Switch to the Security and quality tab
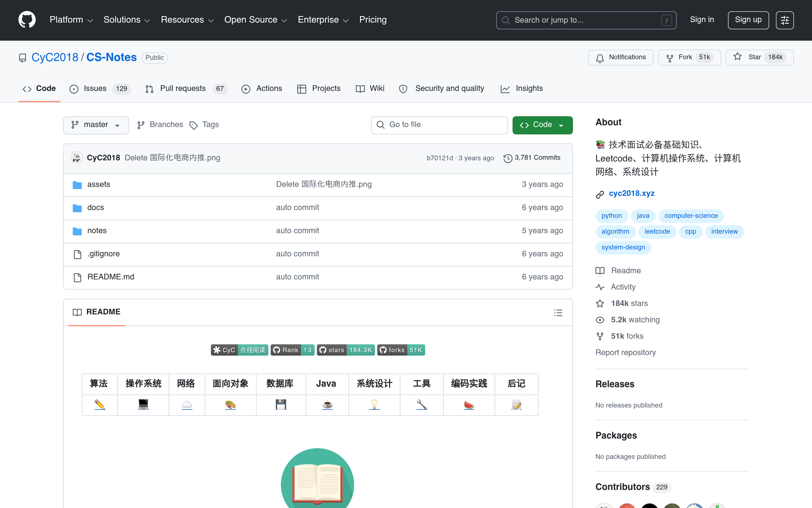This screenshot has height=508, width=812. [441, 89]
